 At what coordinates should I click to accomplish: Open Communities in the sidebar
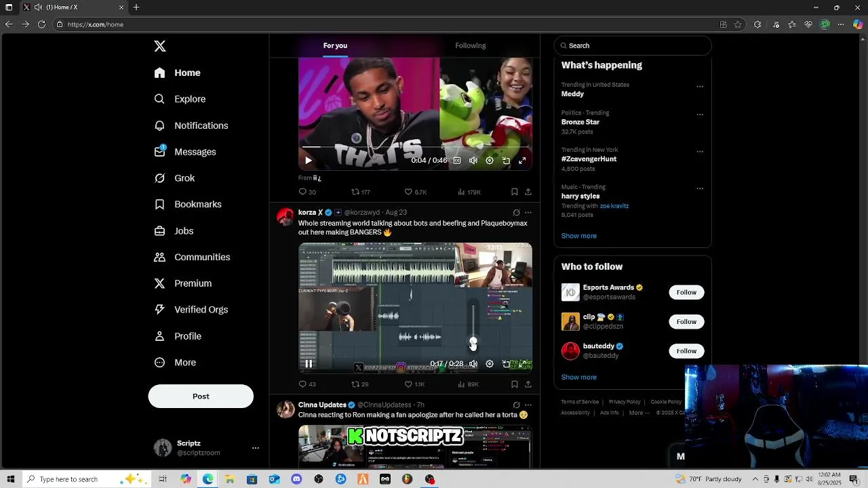tap(192, 257)
